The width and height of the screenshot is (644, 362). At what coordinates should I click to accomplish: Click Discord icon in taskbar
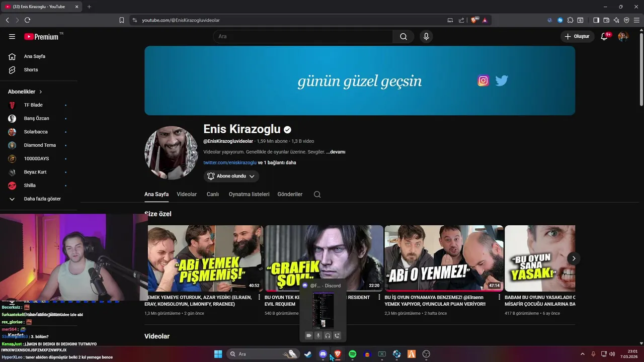(x=323, y=354)
